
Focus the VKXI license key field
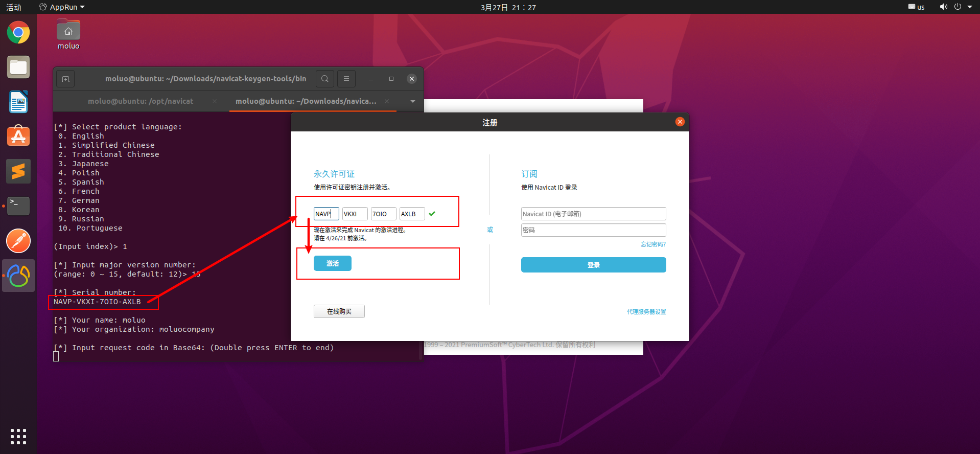[355, 214]
